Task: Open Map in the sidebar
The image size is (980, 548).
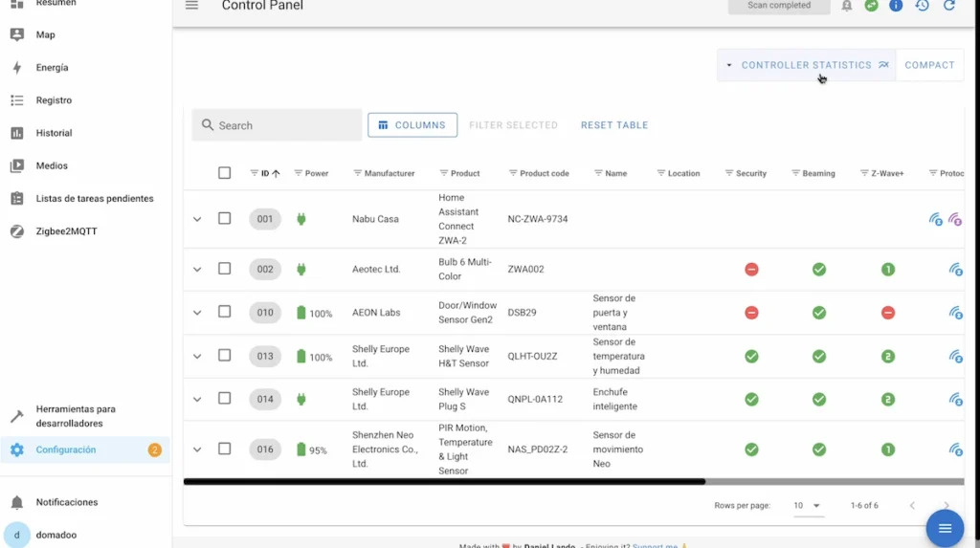Action: click(86, 34)
